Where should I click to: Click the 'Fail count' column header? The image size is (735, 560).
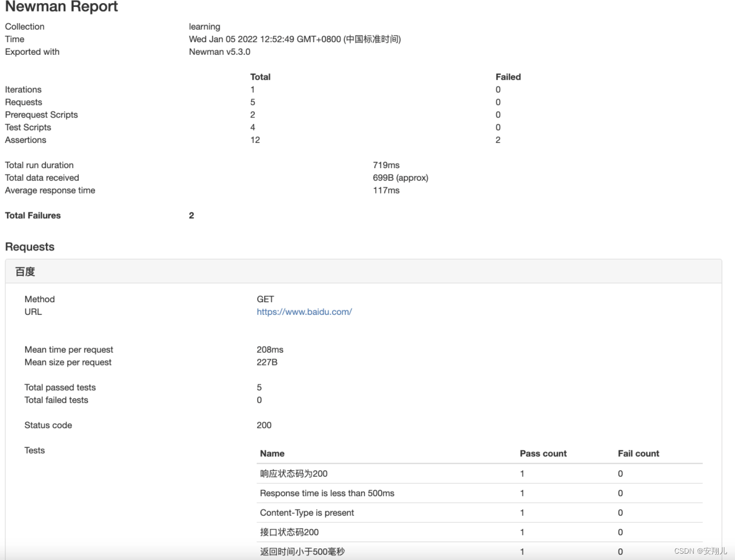[639, 453]
